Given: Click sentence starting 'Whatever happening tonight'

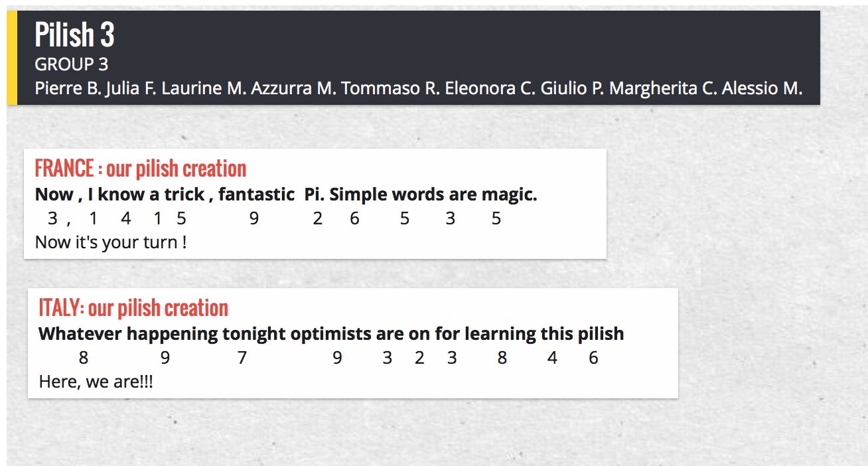Looking at the screenshot, I should [x=330, y=333].
